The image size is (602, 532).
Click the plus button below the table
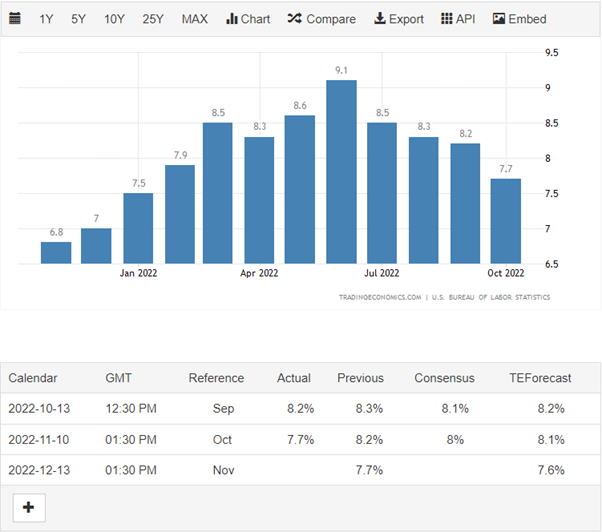28,508
